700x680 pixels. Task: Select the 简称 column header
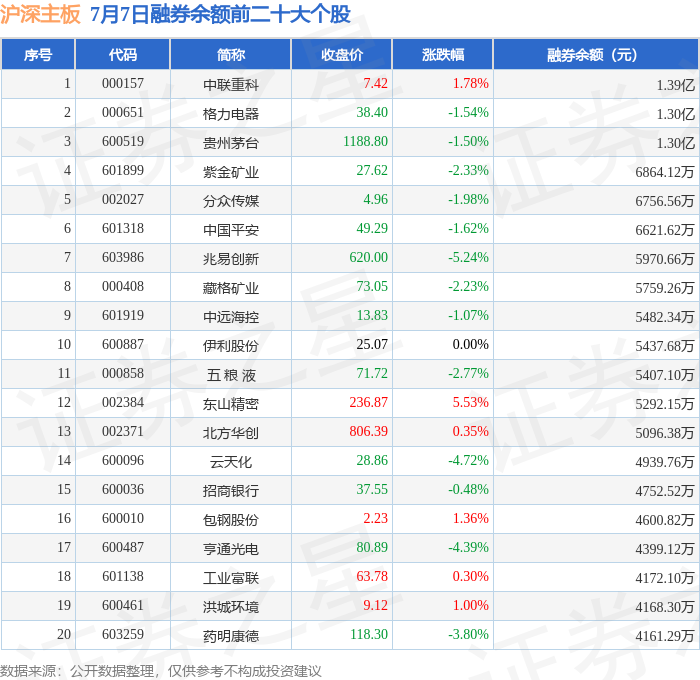(231, 54)
